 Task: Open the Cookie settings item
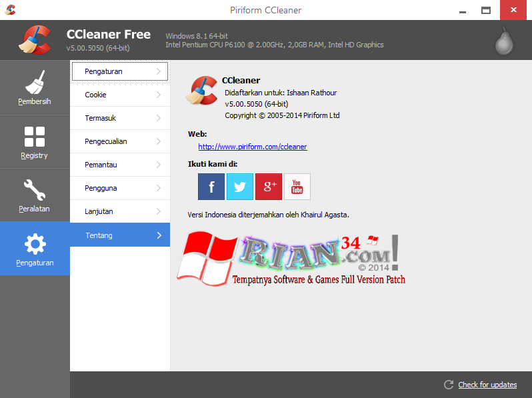point(120,95)
